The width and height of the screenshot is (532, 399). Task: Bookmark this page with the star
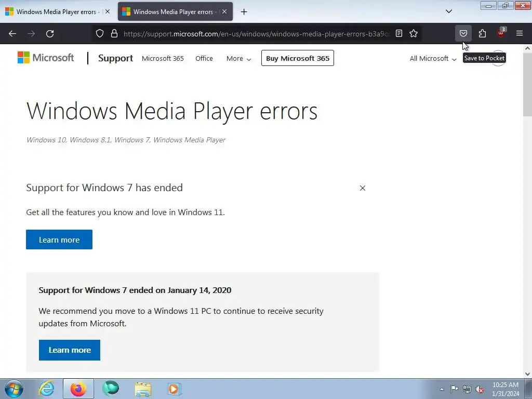(413, 34)
